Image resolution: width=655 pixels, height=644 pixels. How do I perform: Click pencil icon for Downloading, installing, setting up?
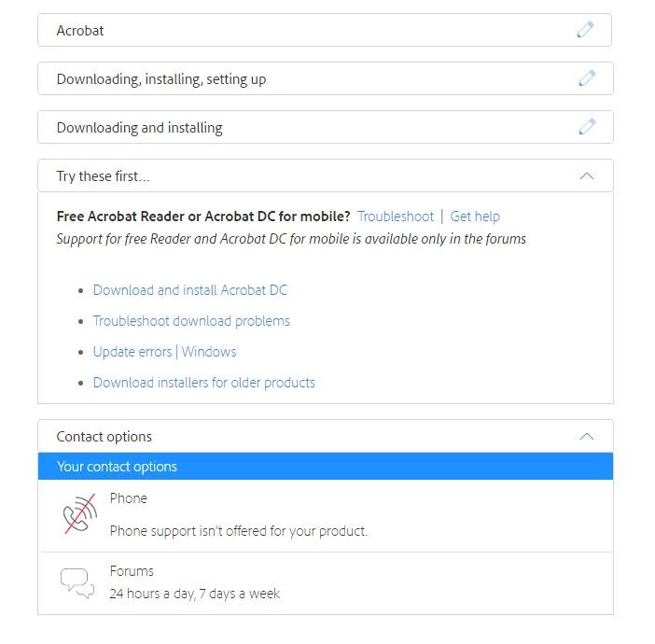click(x=587, y=78)
